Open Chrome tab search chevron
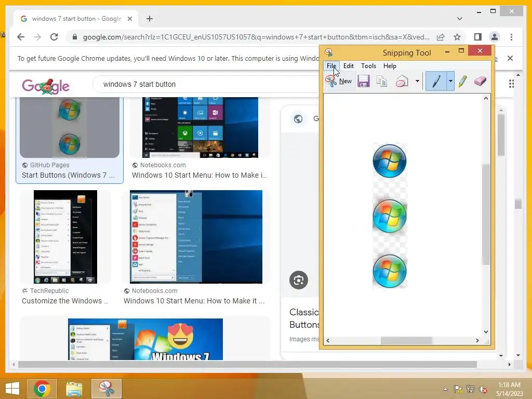 (x=459, y=19)
